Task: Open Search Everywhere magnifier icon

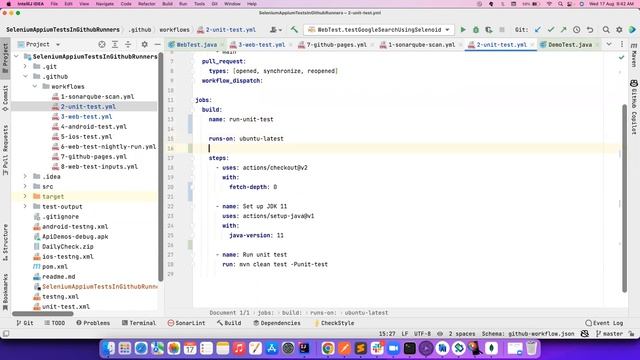Action: point(606,30)
